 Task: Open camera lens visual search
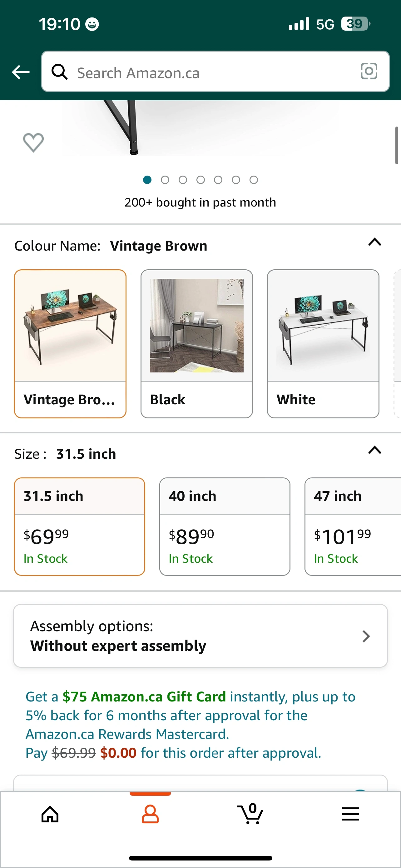[x=369, y=71]
